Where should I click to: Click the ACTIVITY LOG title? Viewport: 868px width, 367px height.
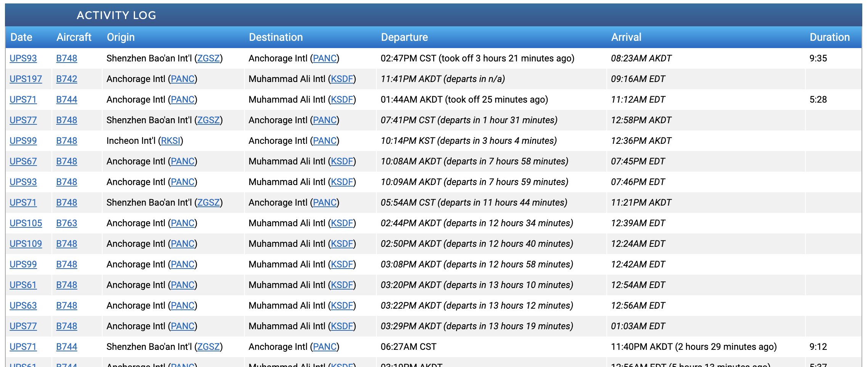(116, 15)
